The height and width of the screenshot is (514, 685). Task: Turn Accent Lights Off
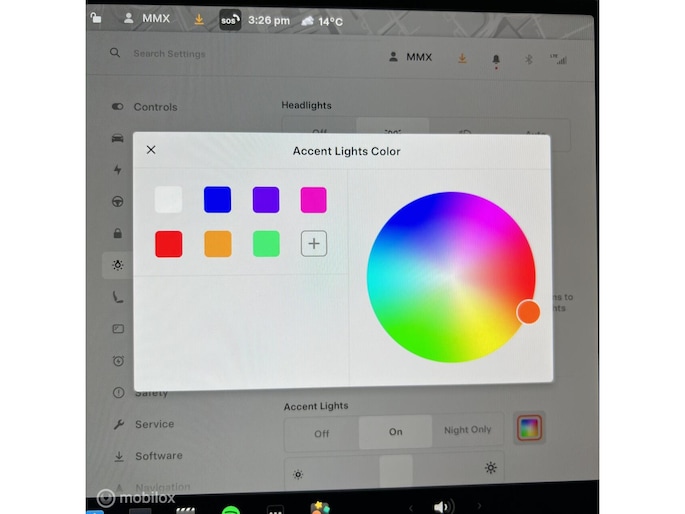(321, 433)
